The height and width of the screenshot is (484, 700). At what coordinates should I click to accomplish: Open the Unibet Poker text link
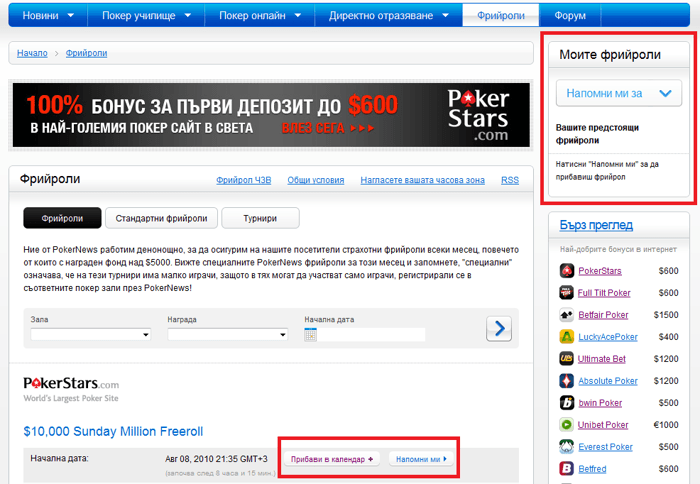[x=603, y=425]
